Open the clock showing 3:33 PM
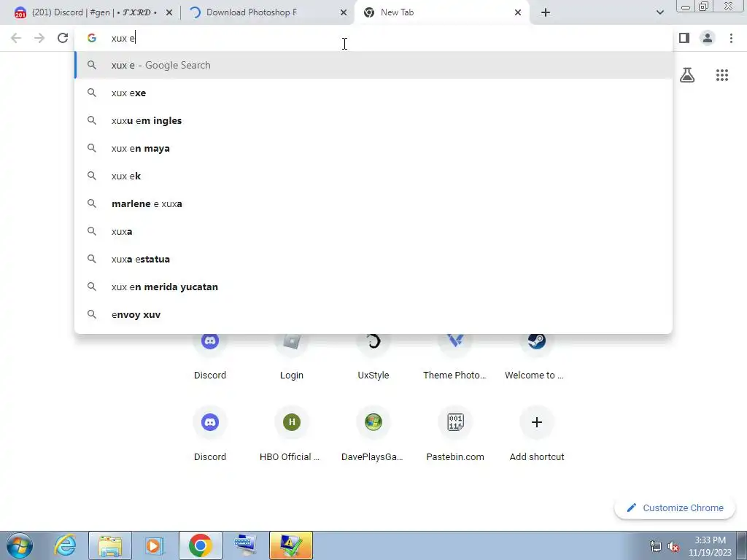 pyautogui.click(x=710, y=546)
